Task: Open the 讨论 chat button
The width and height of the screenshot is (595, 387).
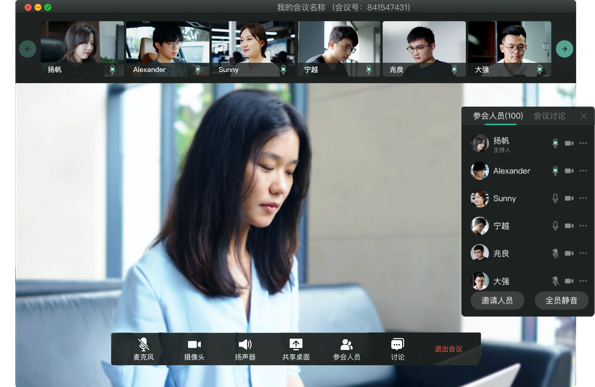Action: pos(397,349)
